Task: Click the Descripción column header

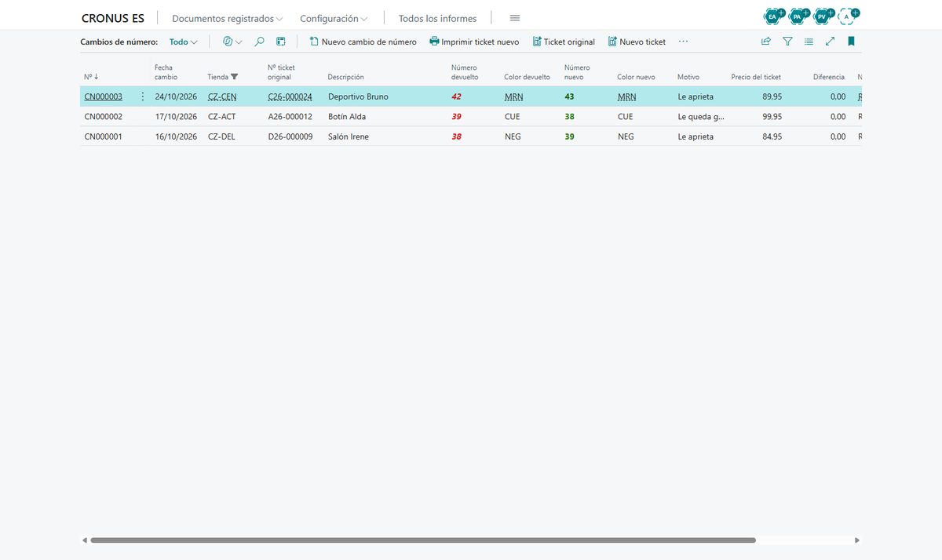Action: pyautogui.click(x=345, y=77)
